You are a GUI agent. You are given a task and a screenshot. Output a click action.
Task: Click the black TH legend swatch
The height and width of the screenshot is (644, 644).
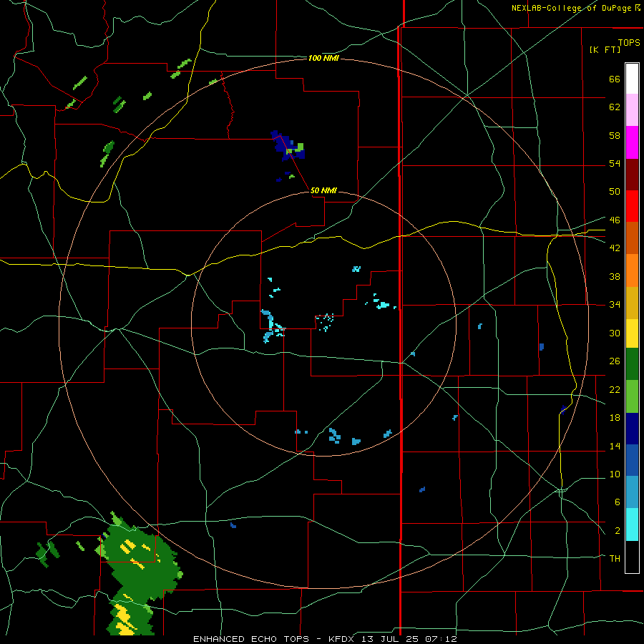tap(632, 557)
